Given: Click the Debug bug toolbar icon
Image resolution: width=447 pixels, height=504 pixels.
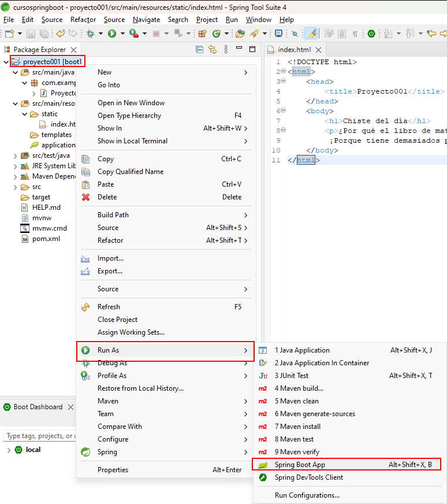Looking at the screenshot, I should tap(91, 34).
